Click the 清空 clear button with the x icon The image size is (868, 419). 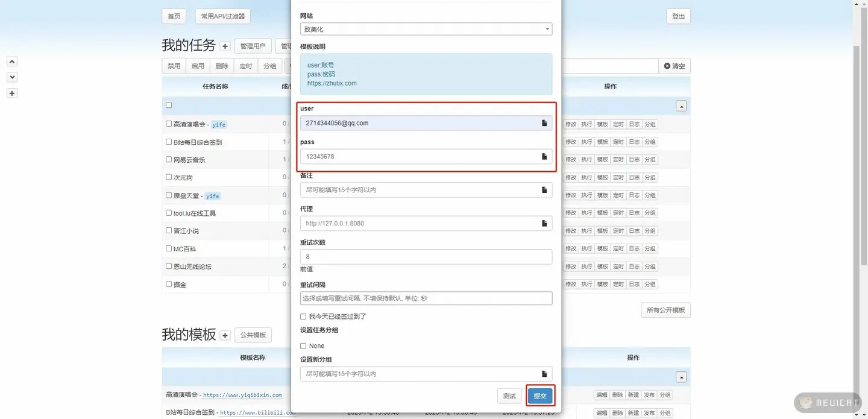point(675,66)
